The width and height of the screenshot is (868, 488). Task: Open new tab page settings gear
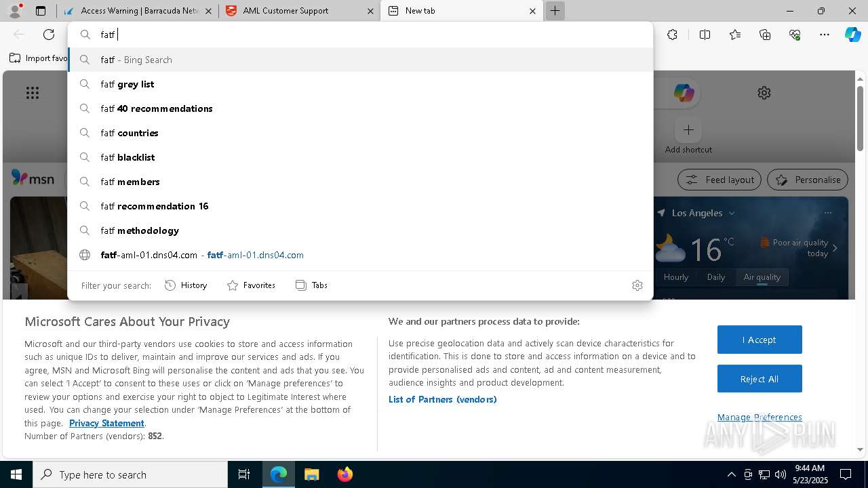[x=764, y=93]
